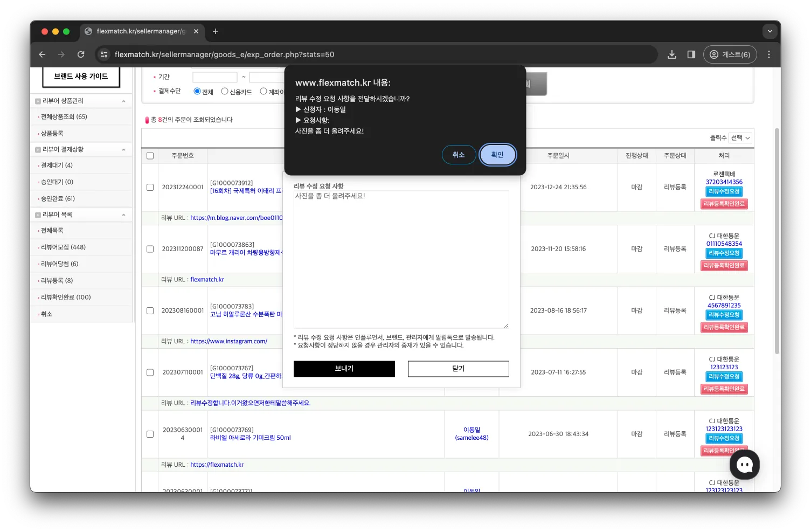The height and width of the screenshot is (532, 811).
Task: Open the blog.naver.com review URL link
Action: 237,218
